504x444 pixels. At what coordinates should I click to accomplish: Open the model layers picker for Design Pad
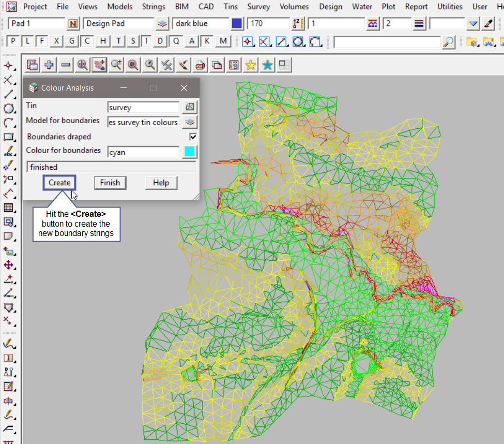coord(162,24)
